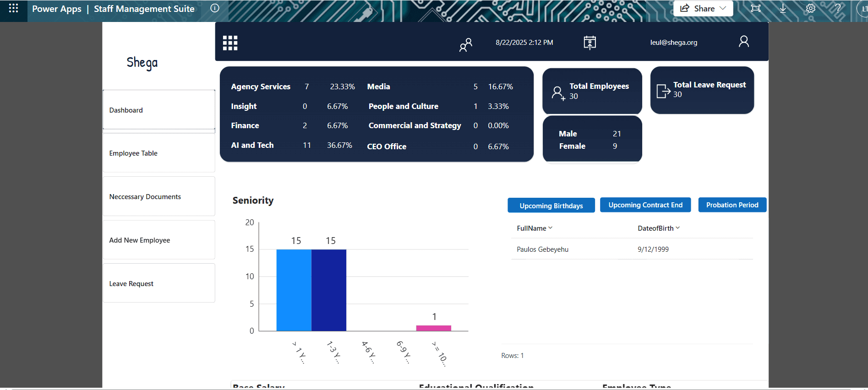This screenshot has width=868, height=390.
Task: Select the Paulos Gebeyehu row name
Action: [x=542, y=249]
